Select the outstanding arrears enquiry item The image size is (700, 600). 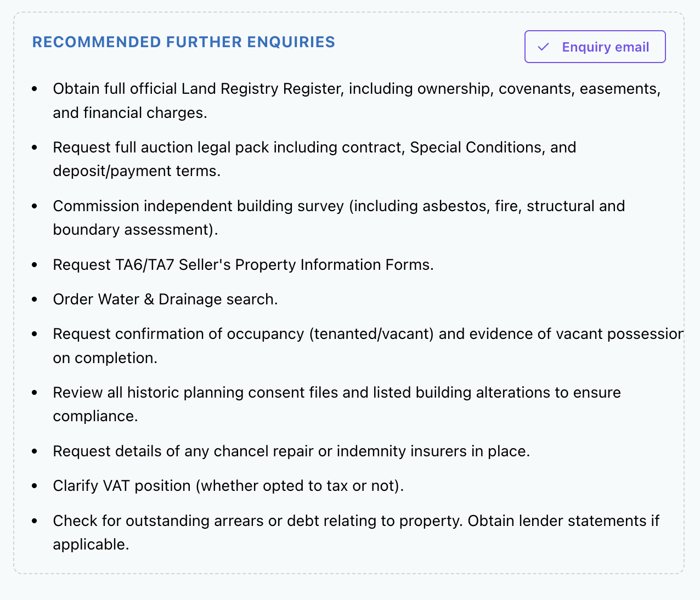(x=356, y=533)
